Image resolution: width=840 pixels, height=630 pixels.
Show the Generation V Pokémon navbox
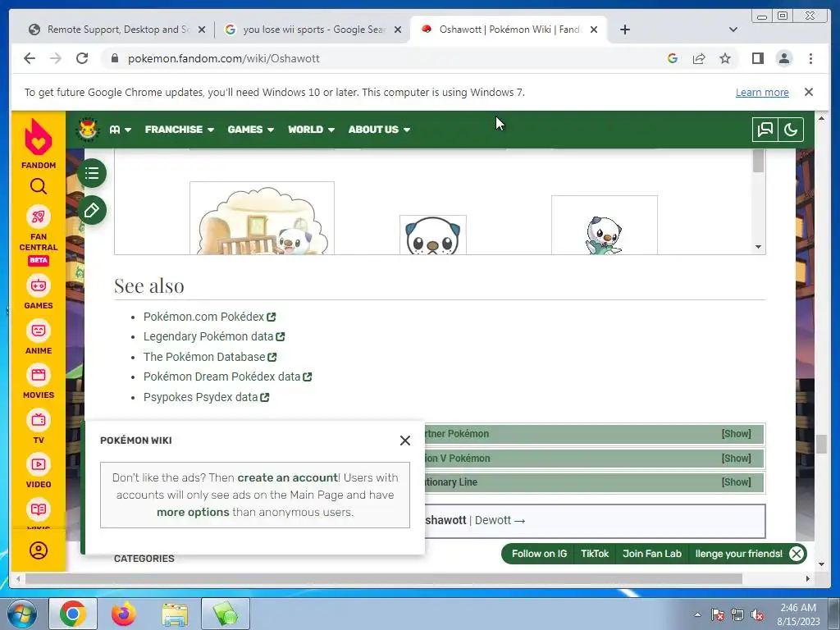click(736, 459)
